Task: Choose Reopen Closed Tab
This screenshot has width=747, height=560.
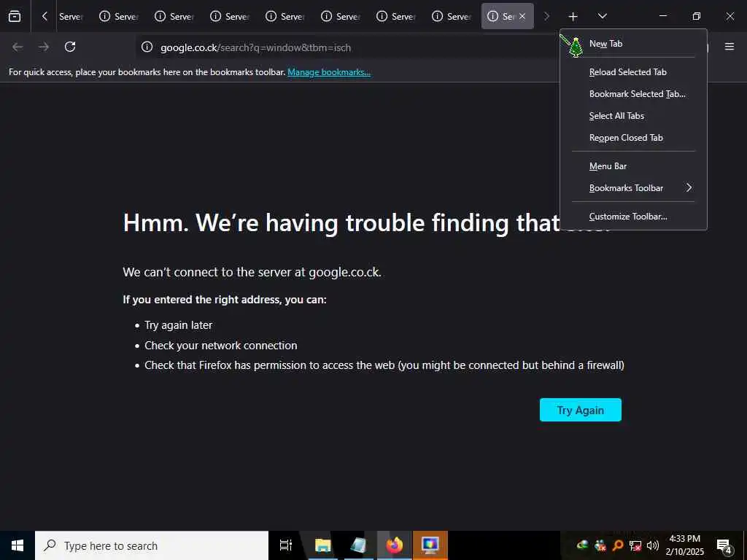Action: click(634, 138)
